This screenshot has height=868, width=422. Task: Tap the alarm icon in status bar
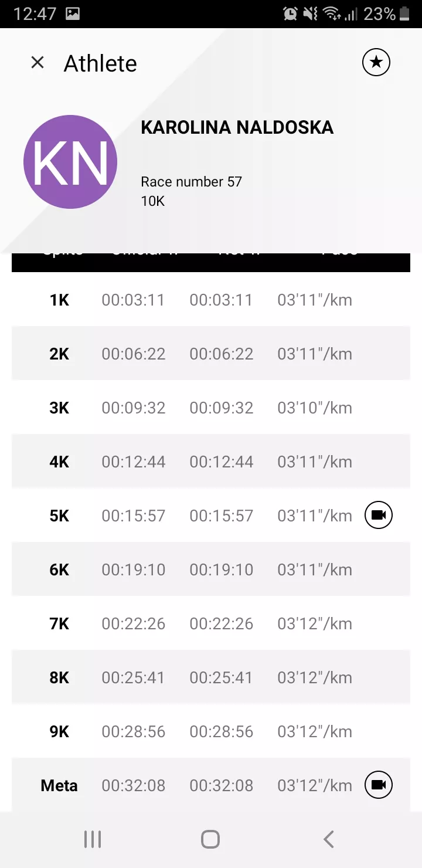click(x=290, y=13)
